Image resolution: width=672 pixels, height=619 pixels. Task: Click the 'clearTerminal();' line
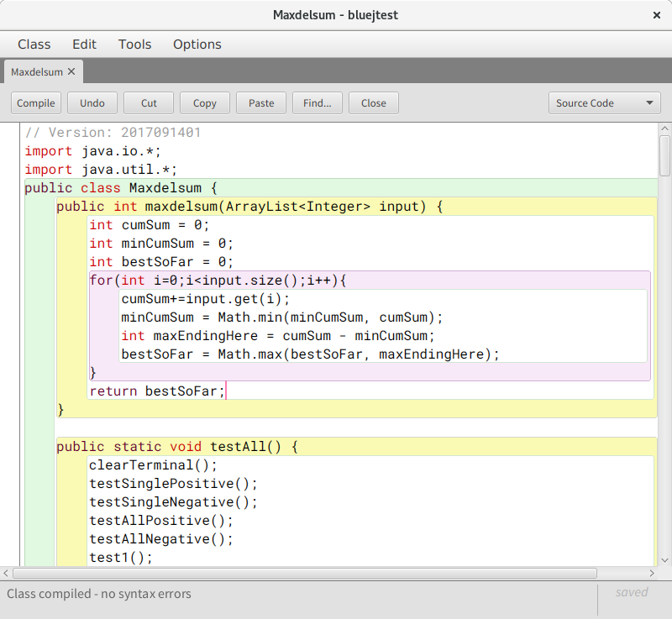[x=153, y=464]
